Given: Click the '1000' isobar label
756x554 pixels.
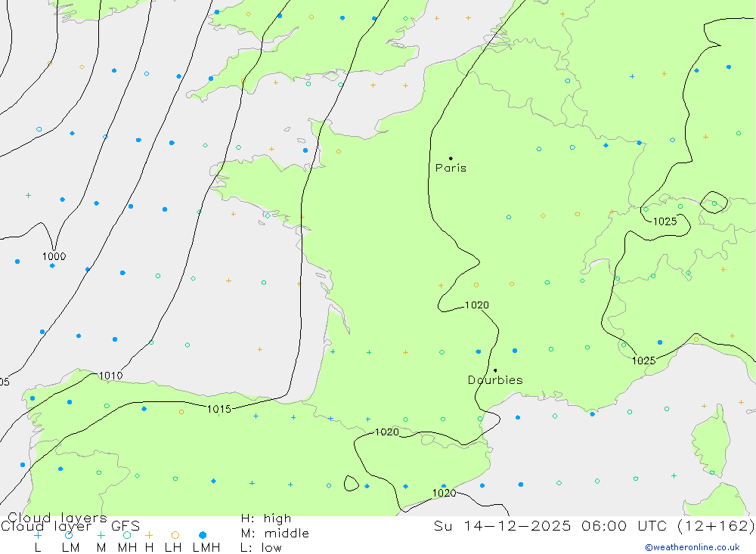Looking at the screenshot, I should pyautogui.click(x=54, y=256).
